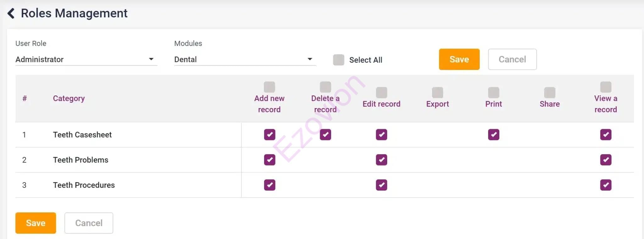Toggle the Export column header checkbox
The height and width of the screenshot is (239, 644).
pyautogui.click(x=437, y=93)
